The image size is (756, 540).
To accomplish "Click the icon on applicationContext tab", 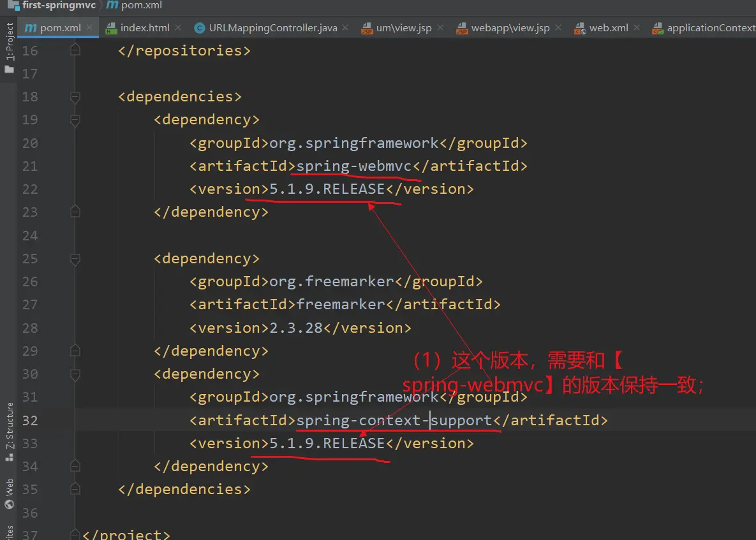I will pyautogui.click(x=658, y=29).
